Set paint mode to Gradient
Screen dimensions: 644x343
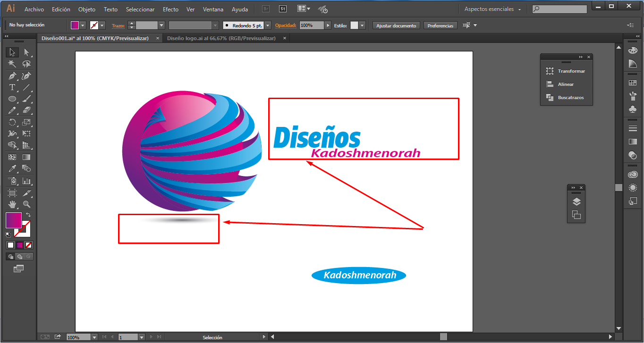click(20, 245)
